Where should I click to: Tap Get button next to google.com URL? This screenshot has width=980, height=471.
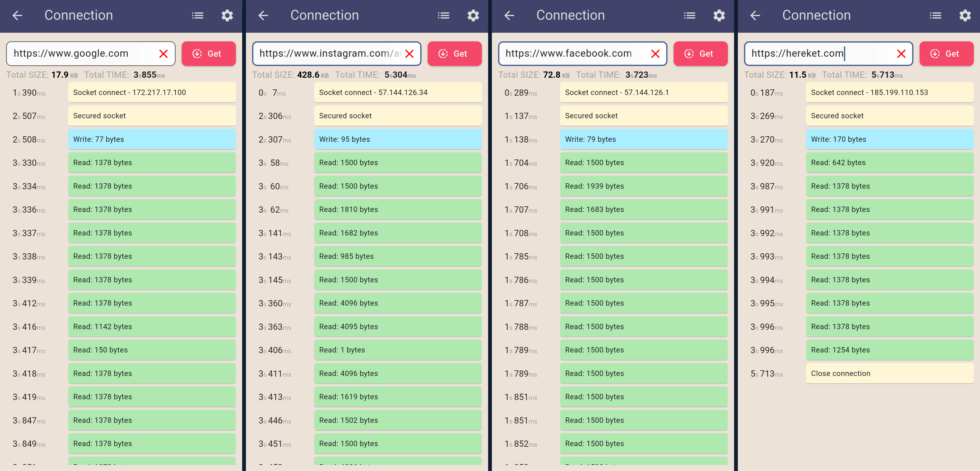pos(208,54)
